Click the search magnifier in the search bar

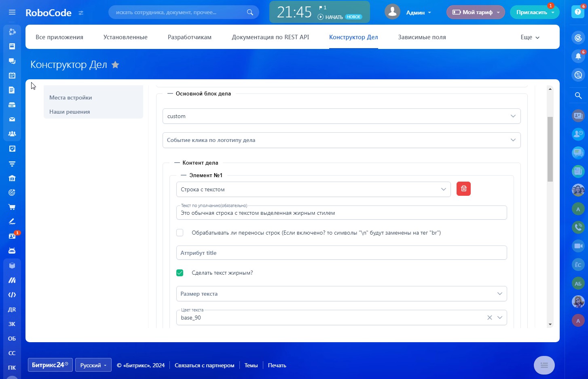[x=250, y=12]
